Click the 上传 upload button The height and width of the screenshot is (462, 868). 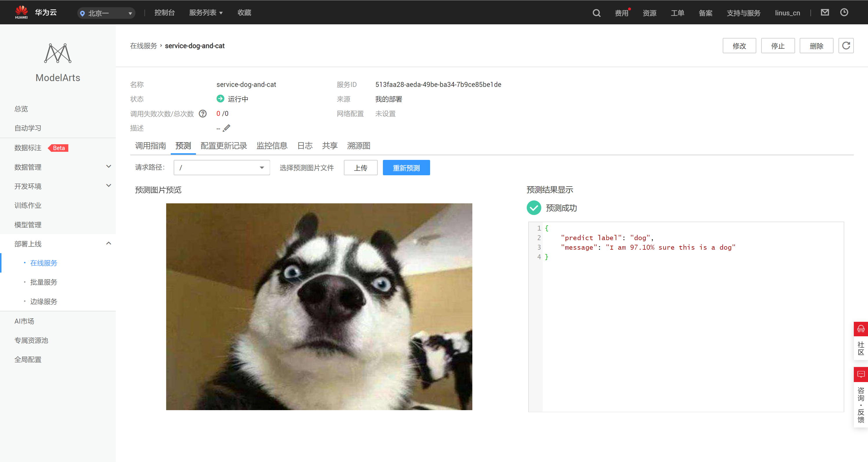tap(360, 168)
